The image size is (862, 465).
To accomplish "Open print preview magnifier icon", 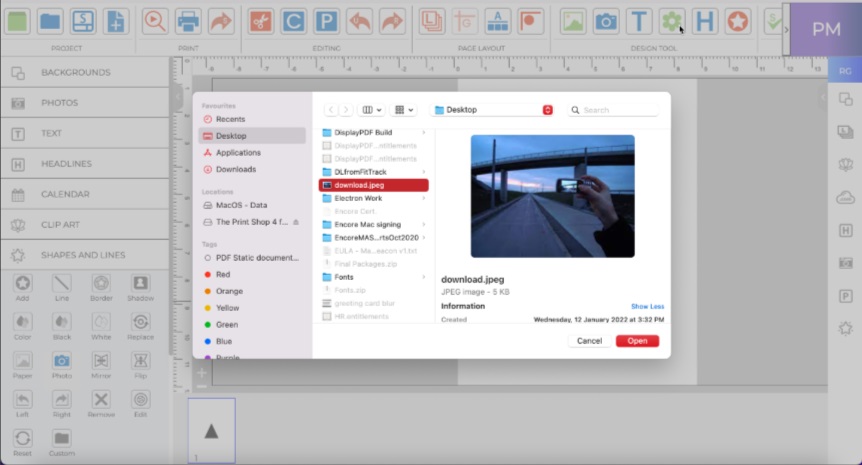I will click(154, 22).
